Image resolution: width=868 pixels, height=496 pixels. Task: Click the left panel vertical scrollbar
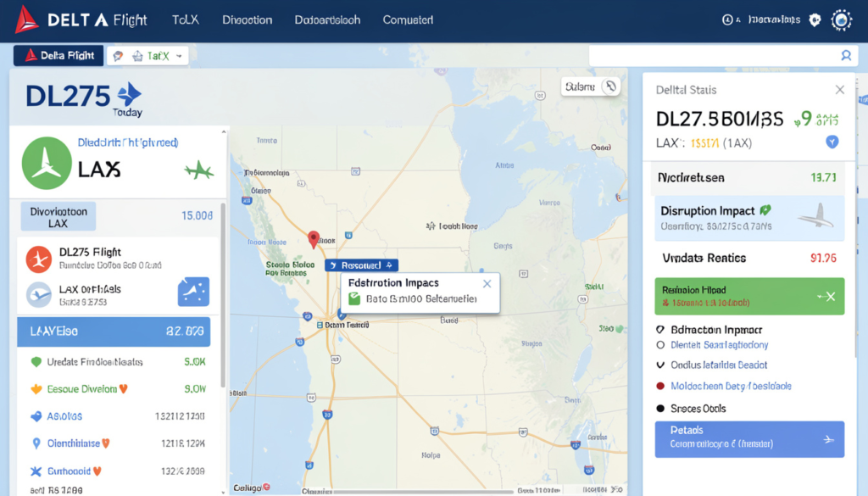pyautogui.click(x=223, y=295)
